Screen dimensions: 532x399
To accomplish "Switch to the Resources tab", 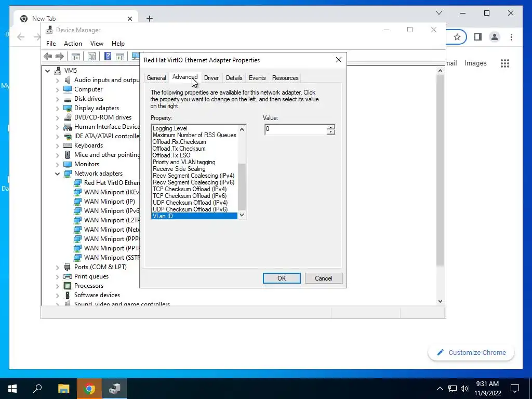I will pos(285,78).
